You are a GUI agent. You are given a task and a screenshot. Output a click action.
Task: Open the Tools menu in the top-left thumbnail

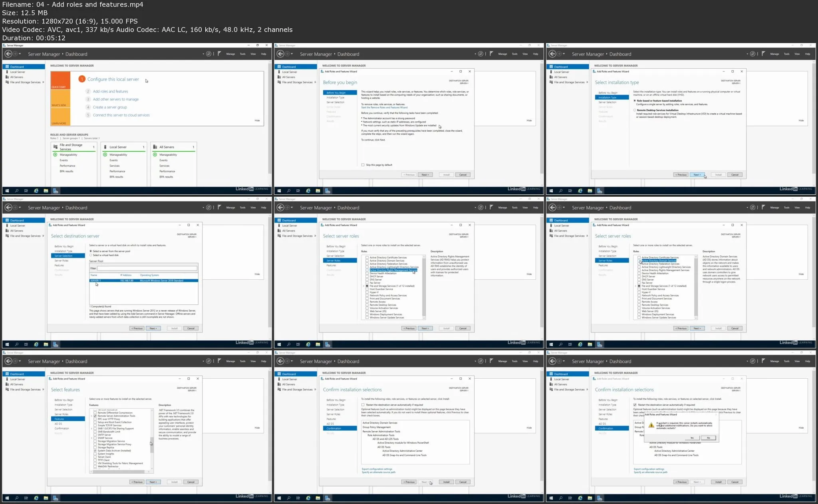[242, 54]
